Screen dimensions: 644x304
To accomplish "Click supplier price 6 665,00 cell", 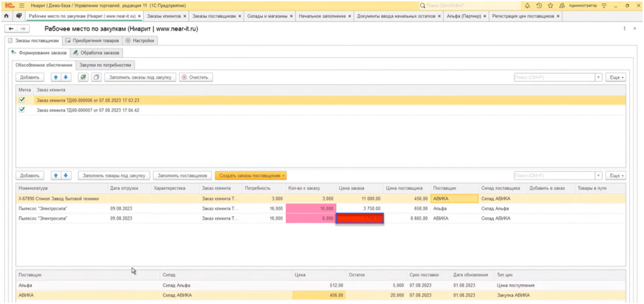I will click(x=406, y=218).
